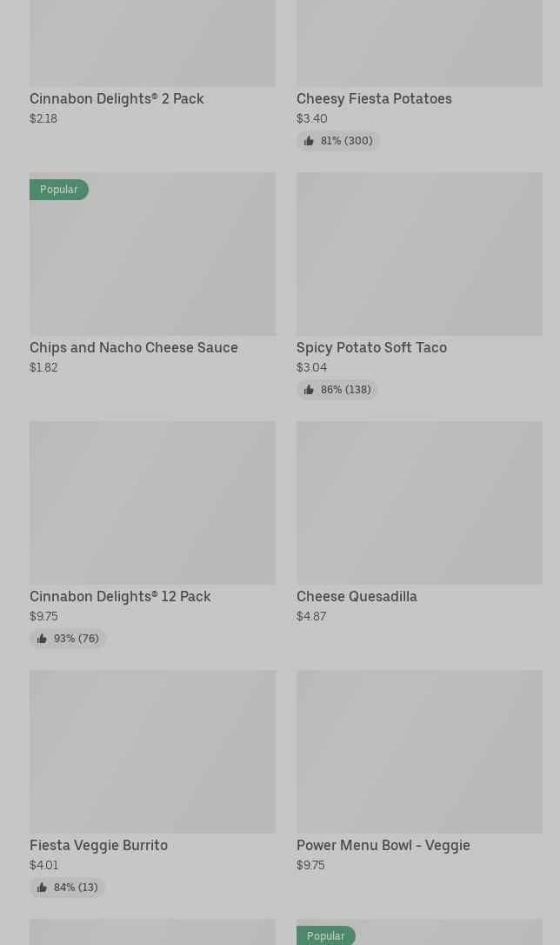
Task: Click Chips and Nacho Cheese Sauce image
Action: 152,261
